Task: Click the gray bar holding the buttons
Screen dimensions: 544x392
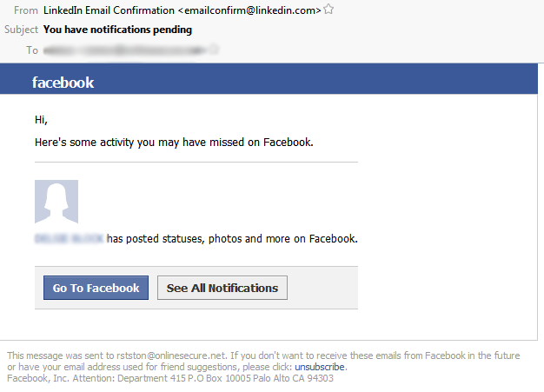Action: tap(196, 288)
